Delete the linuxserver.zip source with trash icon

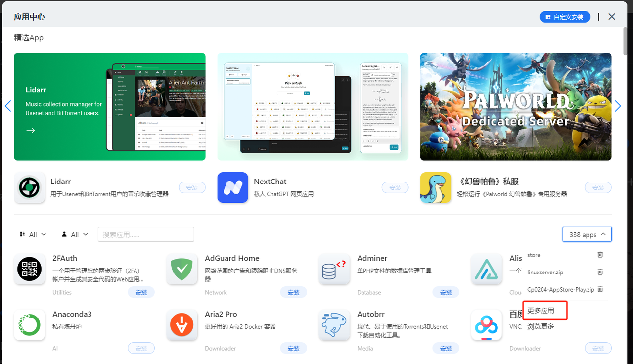click(x=600, y=272)
